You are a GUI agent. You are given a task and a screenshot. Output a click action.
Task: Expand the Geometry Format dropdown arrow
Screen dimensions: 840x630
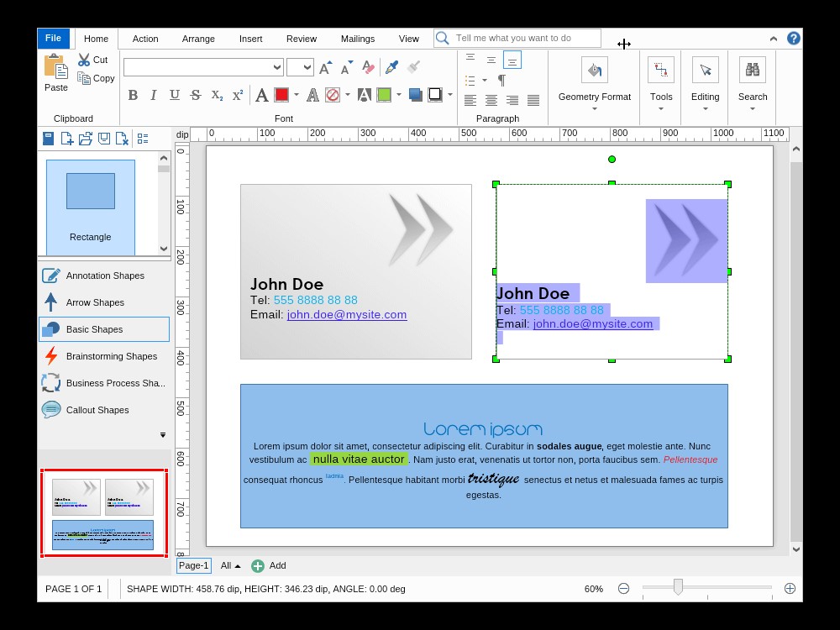coord(595,108)
